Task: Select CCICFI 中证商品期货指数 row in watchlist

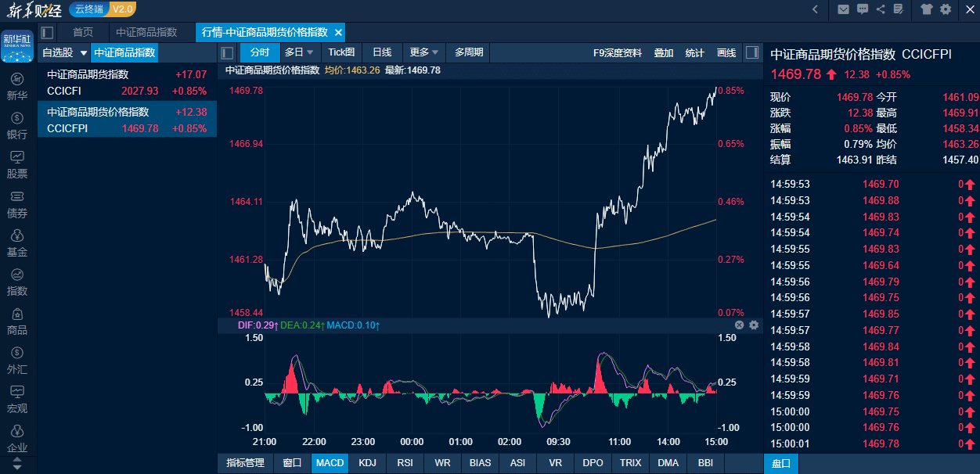Action: 127,83
